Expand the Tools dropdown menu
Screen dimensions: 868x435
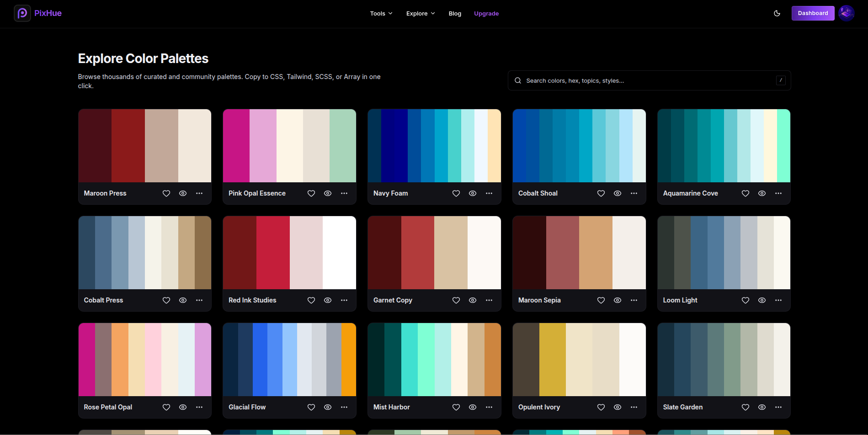click(381, 13)
